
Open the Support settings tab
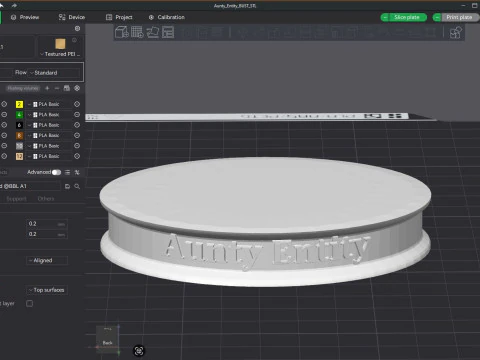tap(16, 199)
